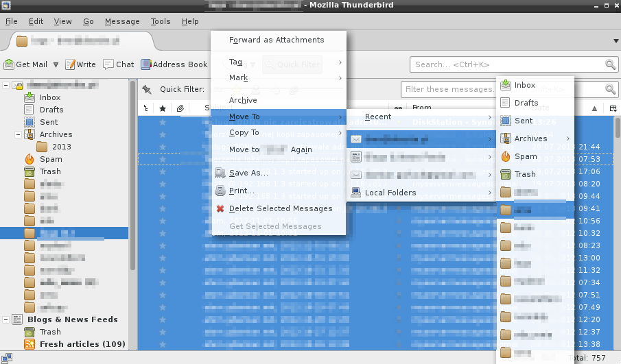Screen dimensions: 621x364
Task: Click the starred column header
Action: coord(163,108)
